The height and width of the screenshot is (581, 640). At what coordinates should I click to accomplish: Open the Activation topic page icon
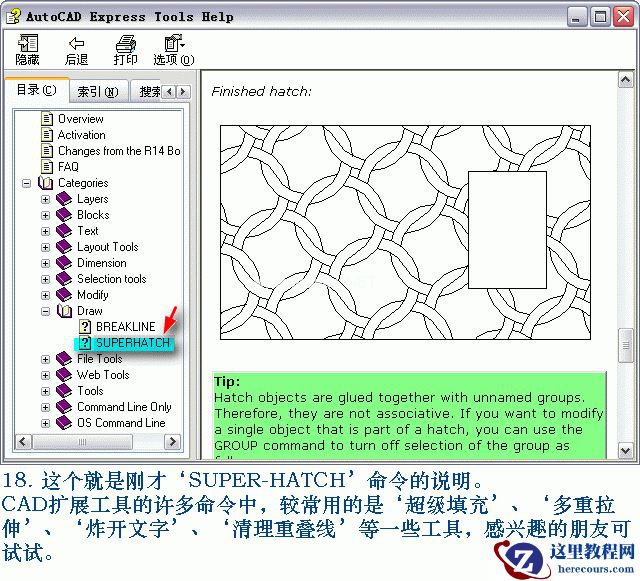47,135
